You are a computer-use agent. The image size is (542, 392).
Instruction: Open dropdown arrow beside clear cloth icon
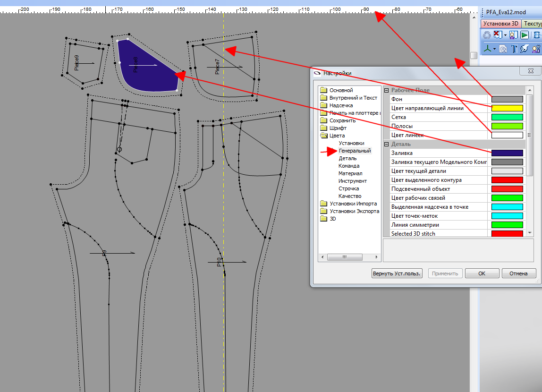tap(505, 35)
